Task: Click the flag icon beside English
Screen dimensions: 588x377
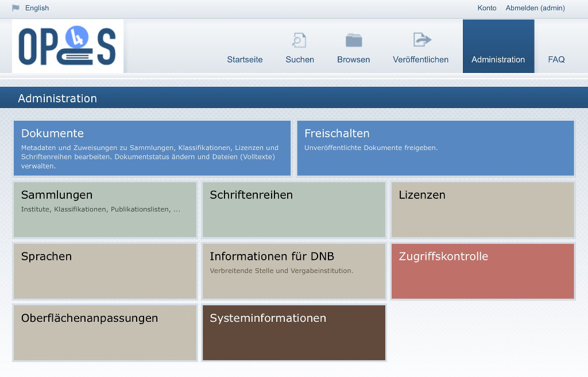Action: point(16,8)
